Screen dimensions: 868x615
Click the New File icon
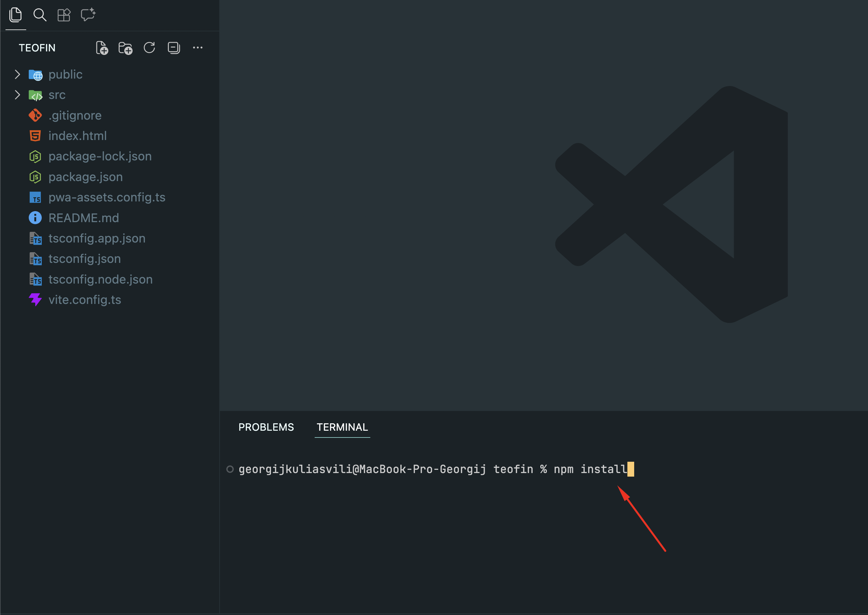(102, 48)
